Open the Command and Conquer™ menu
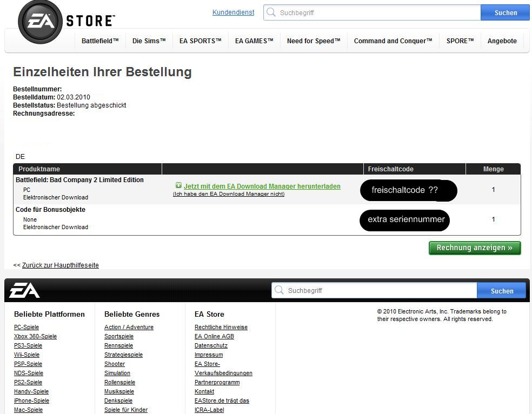Image resolution: width=532 pixels, height=414 pixels. [393, 41]
